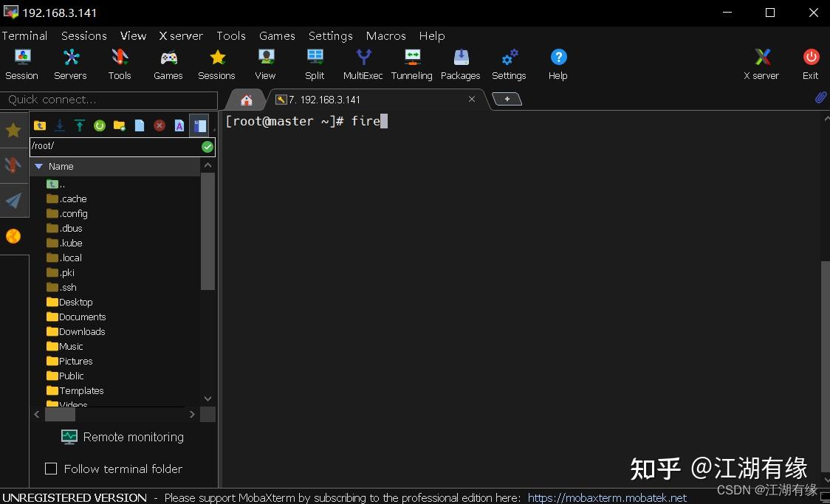Select the .config folder

(67, 214)
